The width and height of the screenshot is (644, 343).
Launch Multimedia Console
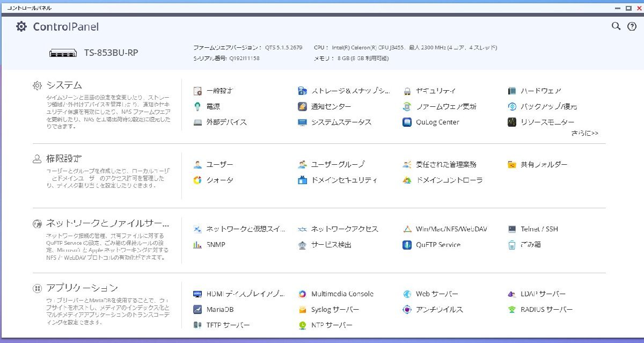336,294
